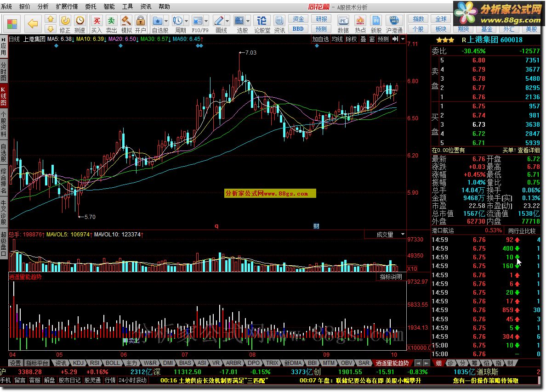
Task: Click the 卖出 sell icon
Action: (x=111, y=24)
